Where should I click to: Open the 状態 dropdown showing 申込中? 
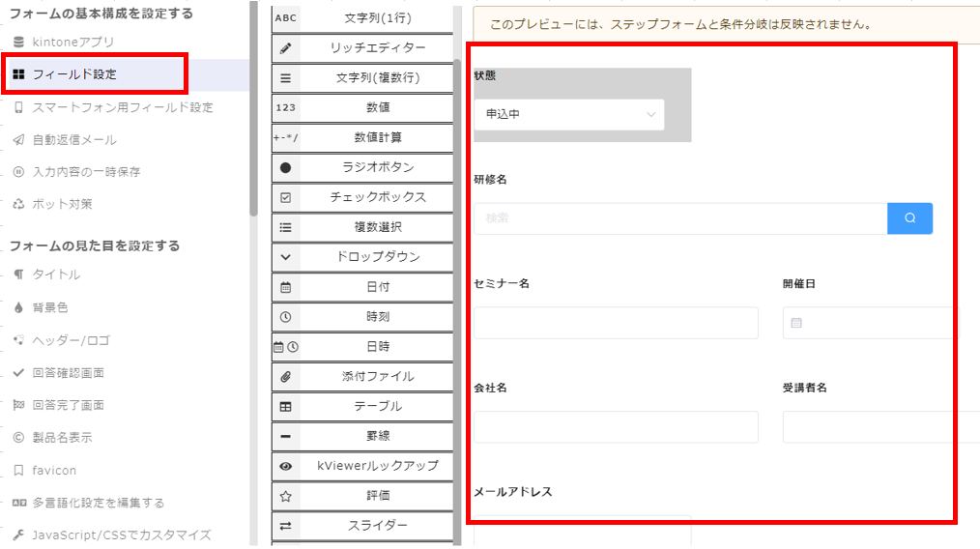tap(568, 114)
